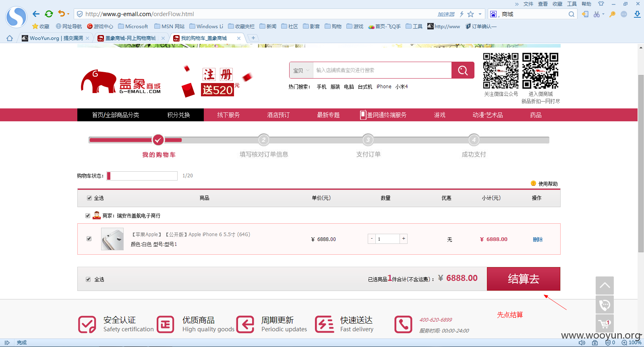This screenshot has height=347, width=644.
Task: Open the 盖网通终端服务 navigation link
Action: (x=383, y=115)
